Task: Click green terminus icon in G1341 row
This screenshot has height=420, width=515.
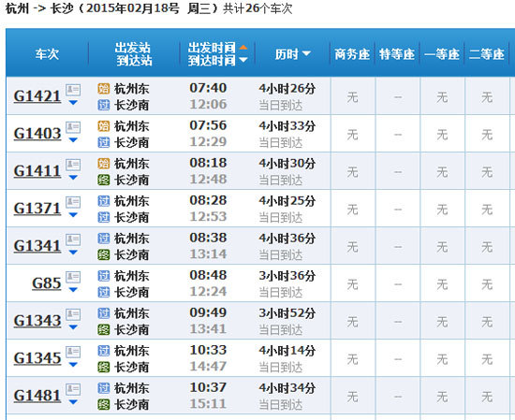Action: pyautogui.click(x=103, y=254)
